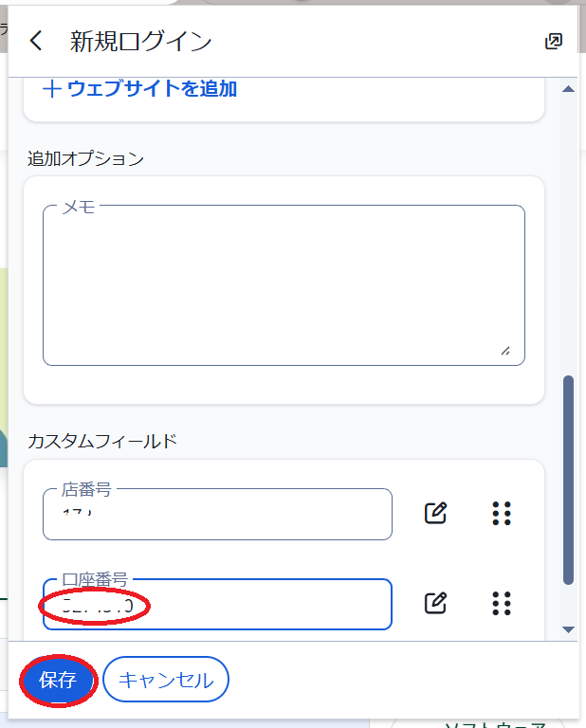Image resolution: width=586 pixels, height=728 pixels.
Task: Click the 新規ログイン header title
Action: 141,41
